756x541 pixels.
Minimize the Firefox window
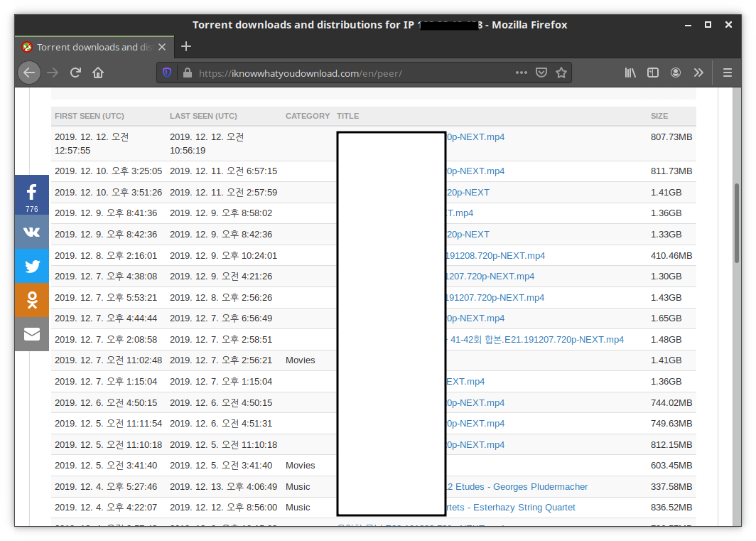tap(688, 25)
